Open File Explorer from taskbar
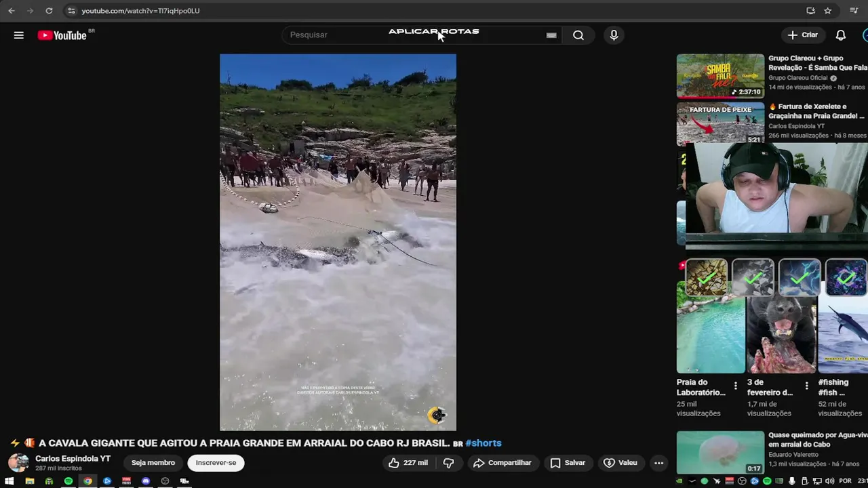 click(29, 481)
